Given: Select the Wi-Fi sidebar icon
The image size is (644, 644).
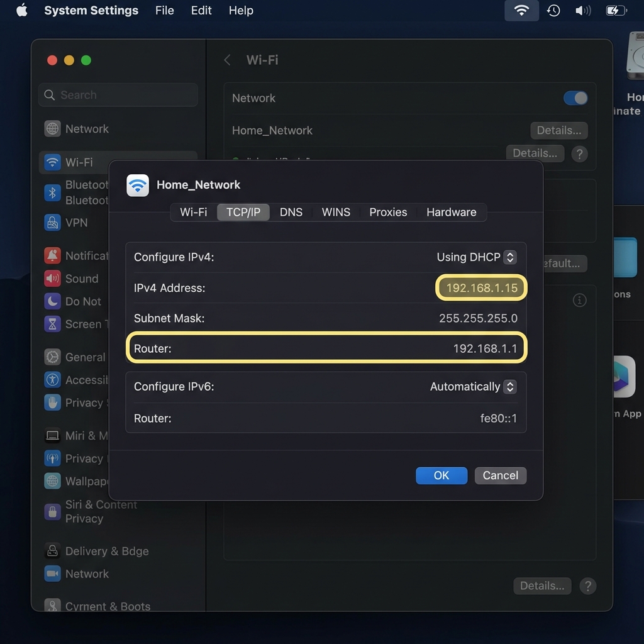Looking at the screenshot, I should click(x=52, y=162).
